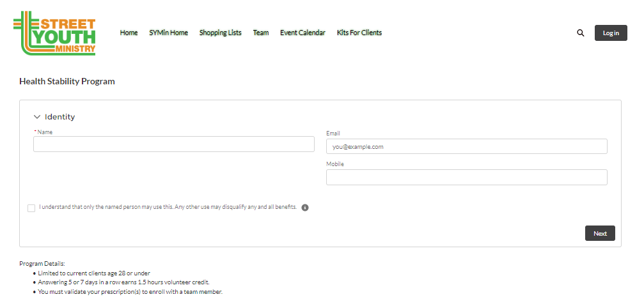Click the line about clients age 28 or under
Image resolution: width=644 pixels, height=306 pixels.
point(94,273)
